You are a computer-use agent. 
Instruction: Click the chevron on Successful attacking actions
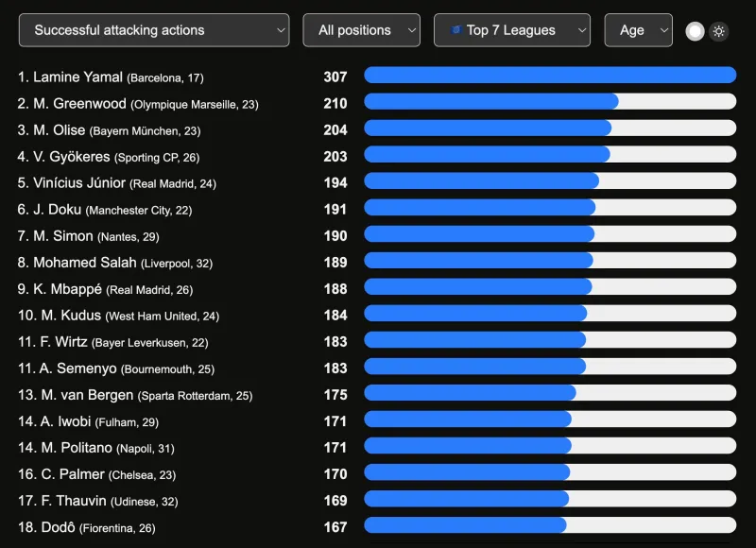[x=281, y=30]
